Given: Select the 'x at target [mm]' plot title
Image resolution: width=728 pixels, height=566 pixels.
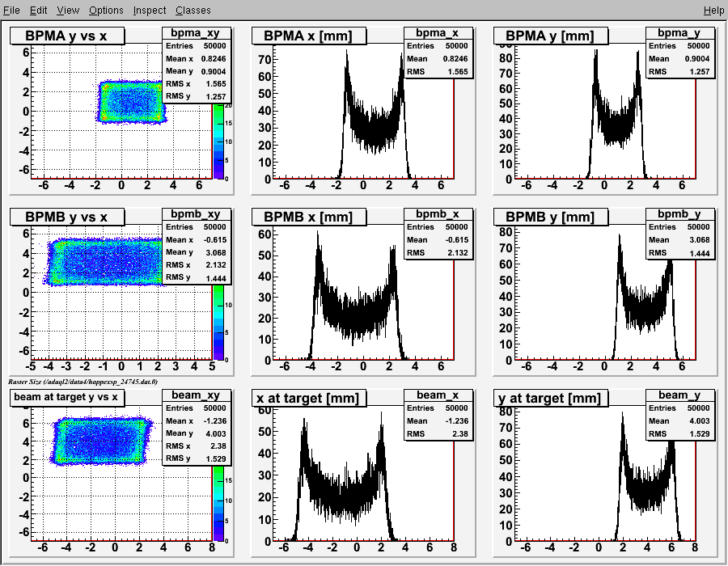Looking at the screenshot, I should [x=309, y=398].
